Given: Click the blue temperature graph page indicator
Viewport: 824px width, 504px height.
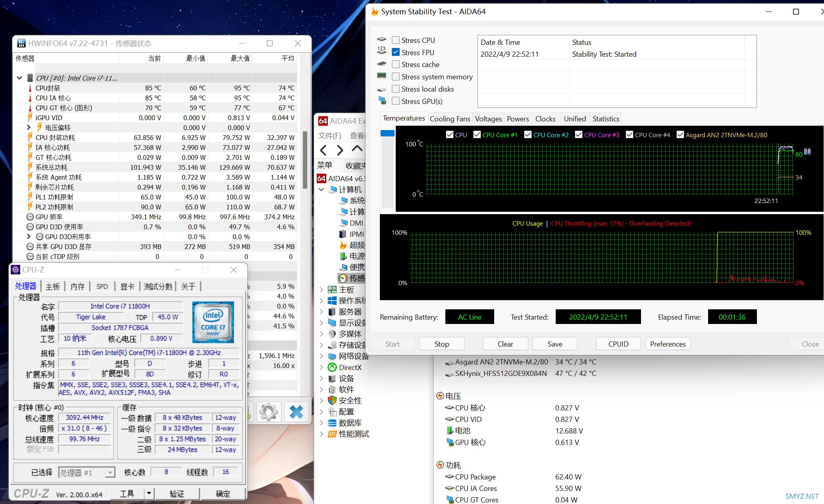Looking at the screenshot, I should (x=387, y=133).
